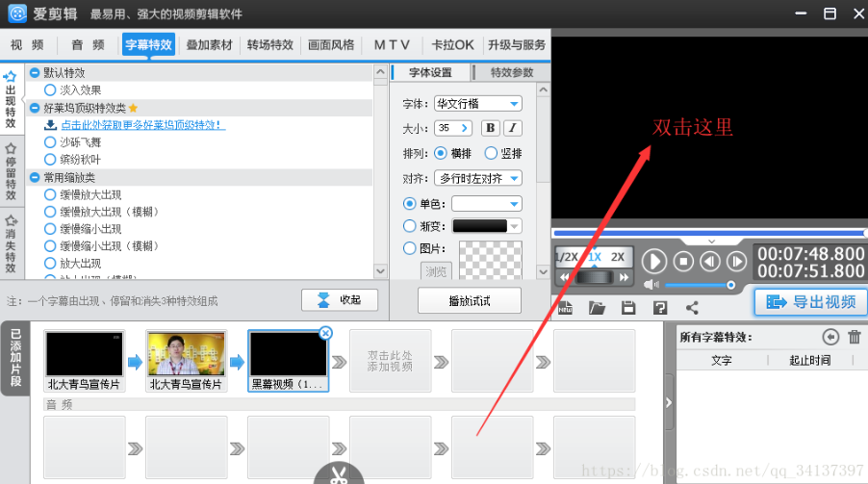Select the 放大出现 effect

(x=50, y=263)
